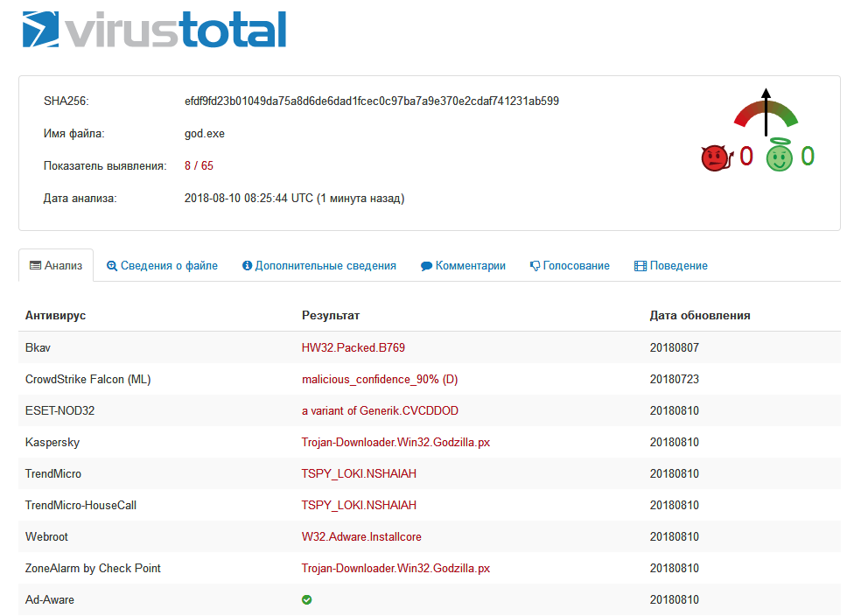Click the W32.Adware.Installcore result
This screenshot has height=616, width=854.
[361, 537]
